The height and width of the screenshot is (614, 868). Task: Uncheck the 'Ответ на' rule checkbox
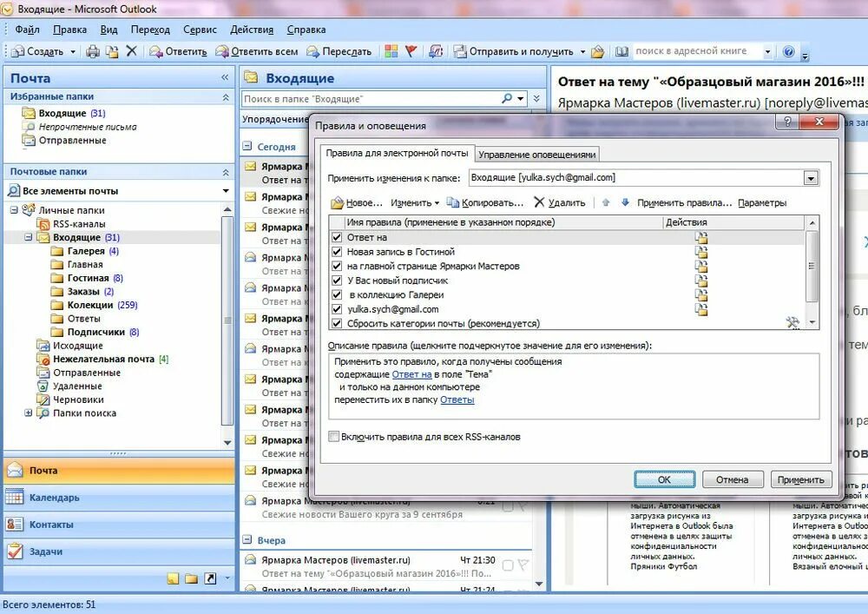[337, 237]
